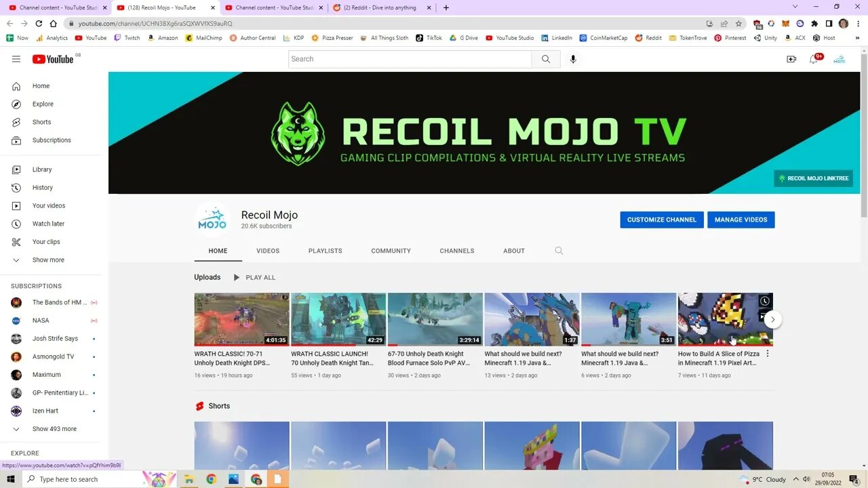Viewport: 868px width, 488px height.
Task: Show hidden system tray icons
Action: click(796, 479)
